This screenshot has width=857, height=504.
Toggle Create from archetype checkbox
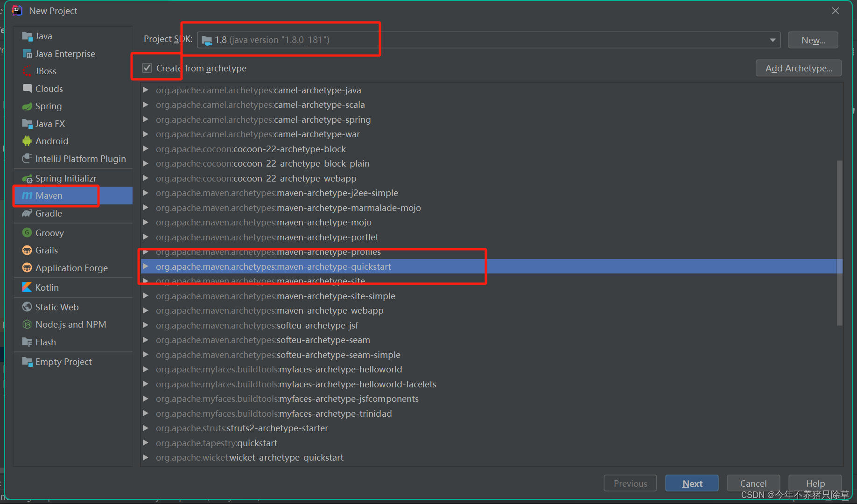147,68
